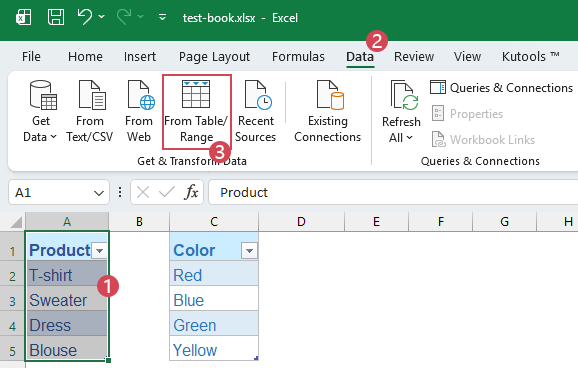Select the Red cell
578x368 pixels.
click(214, 274)
